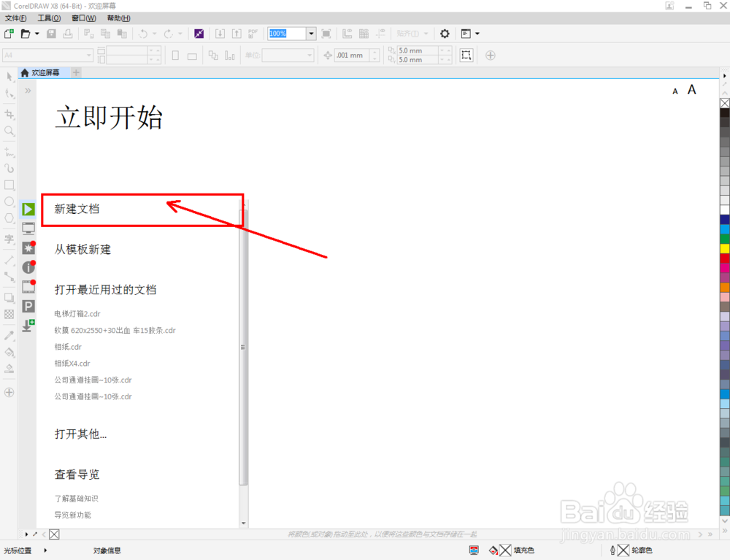This screenshot has height=560, width=730.
Task: Select the red swatch in color palette
Action: click(x=725, y=258)
